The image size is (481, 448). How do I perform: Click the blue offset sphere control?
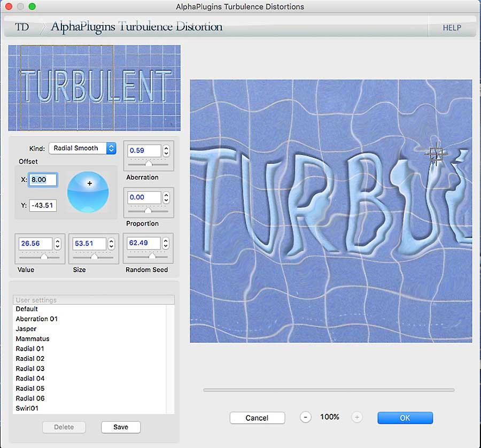pyautogui.click(x=88, y=191)
